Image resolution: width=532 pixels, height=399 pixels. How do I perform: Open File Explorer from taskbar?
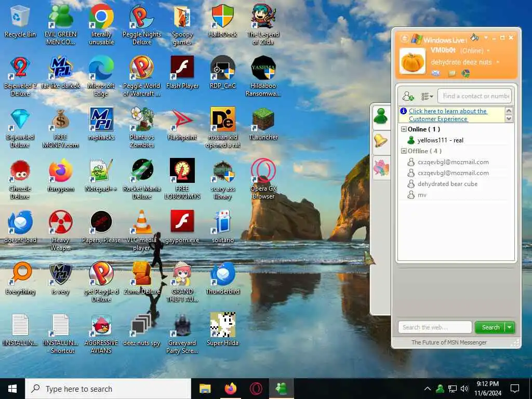[205, 389]
